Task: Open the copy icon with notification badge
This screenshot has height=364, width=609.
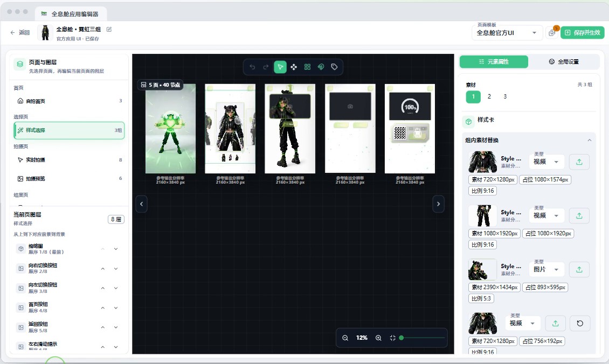Action: coord(552,33)
